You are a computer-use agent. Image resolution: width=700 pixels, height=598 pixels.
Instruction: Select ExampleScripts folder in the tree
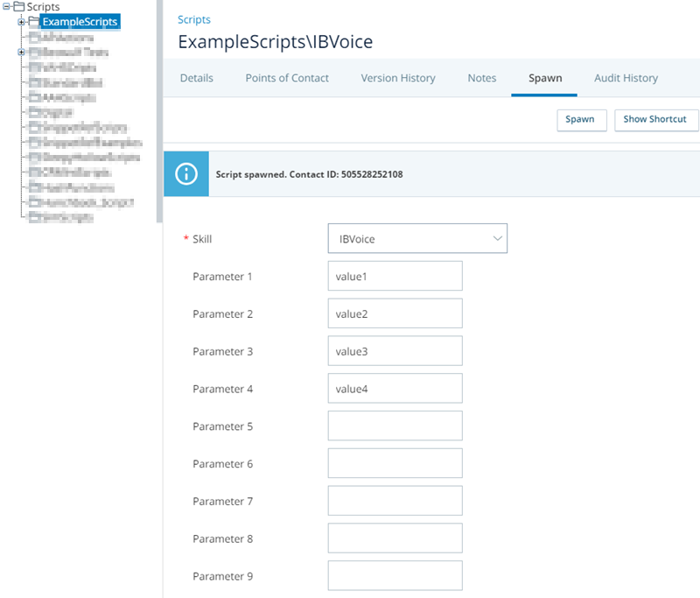click(80, 21)
